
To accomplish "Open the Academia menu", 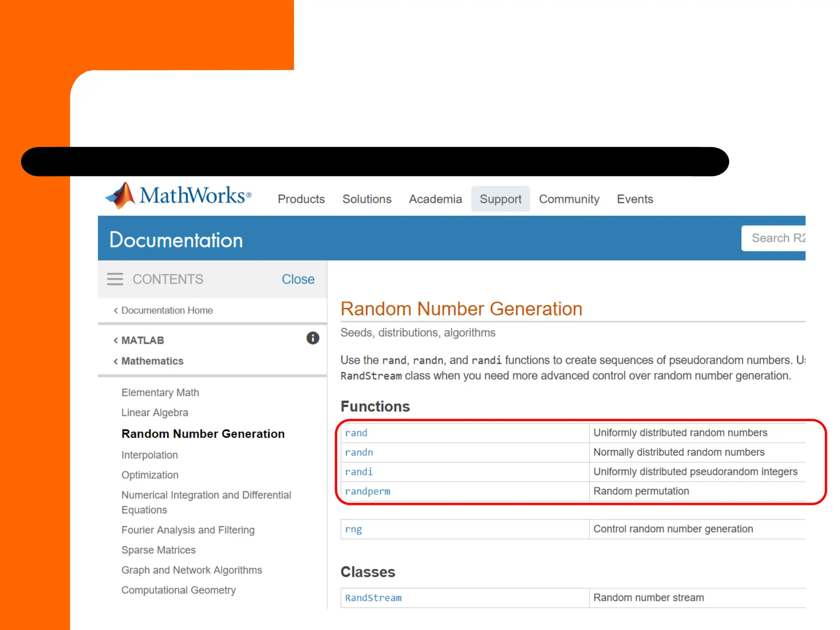I will coord(435,199).
